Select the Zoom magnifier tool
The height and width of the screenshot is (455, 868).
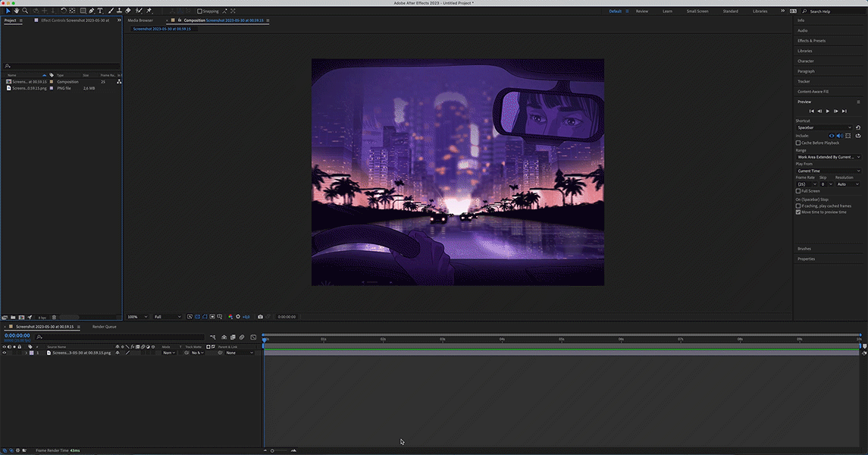coord(25,11)
